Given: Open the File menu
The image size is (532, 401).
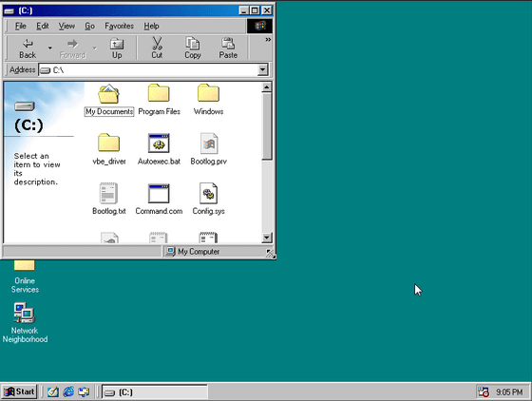Looking at the screenshot, I should tap(20, 26).
